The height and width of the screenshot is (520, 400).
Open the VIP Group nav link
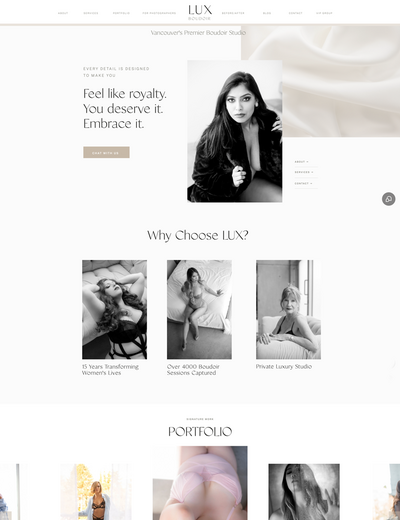324,13
